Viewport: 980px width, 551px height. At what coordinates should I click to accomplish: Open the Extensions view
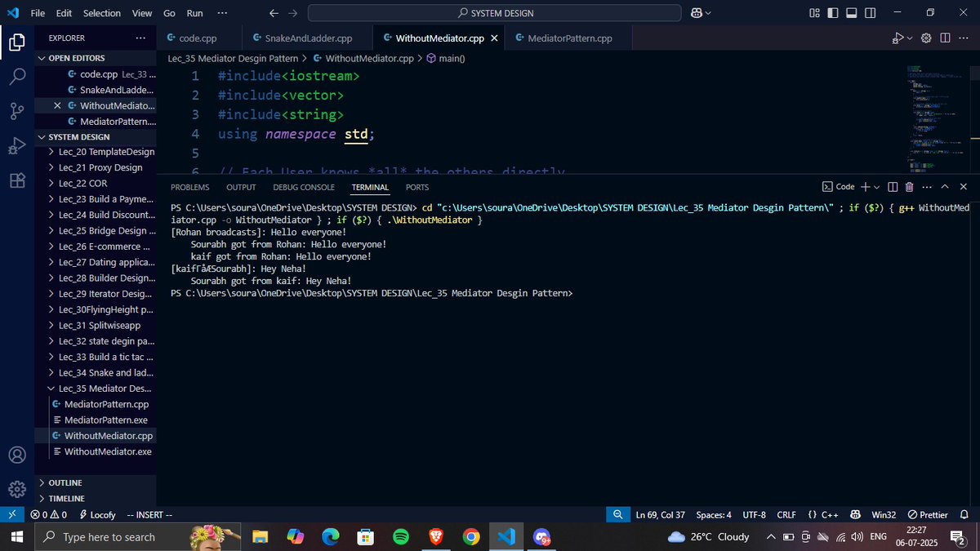16,180
